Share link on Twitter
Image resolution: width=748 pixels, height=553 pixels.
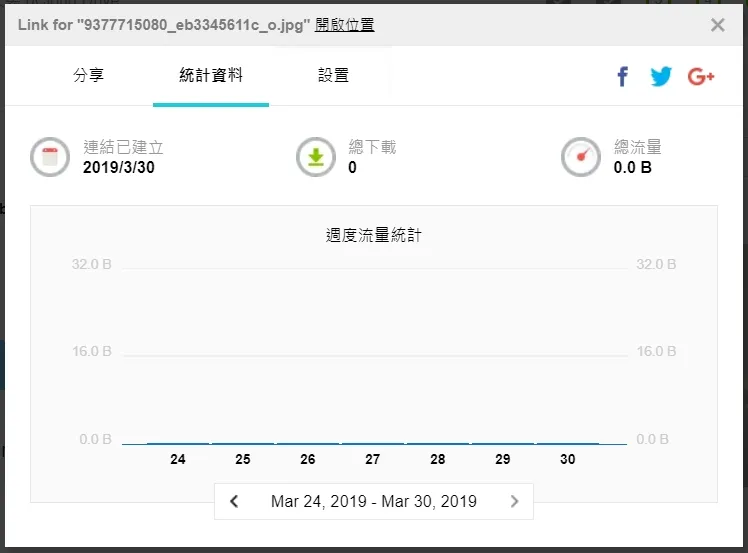click(661, 76)
